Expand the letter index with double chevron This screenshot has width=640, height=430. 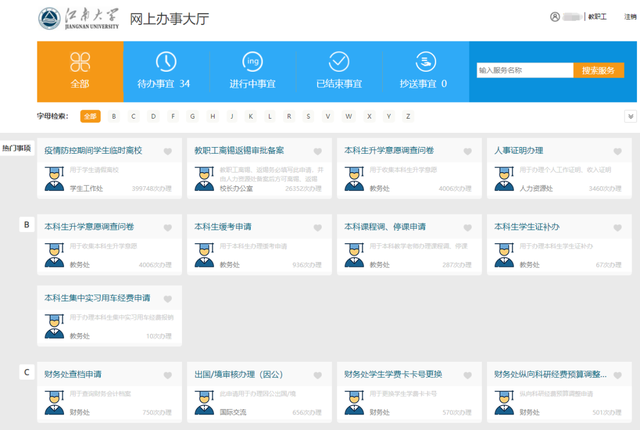(x=630, y=116)
